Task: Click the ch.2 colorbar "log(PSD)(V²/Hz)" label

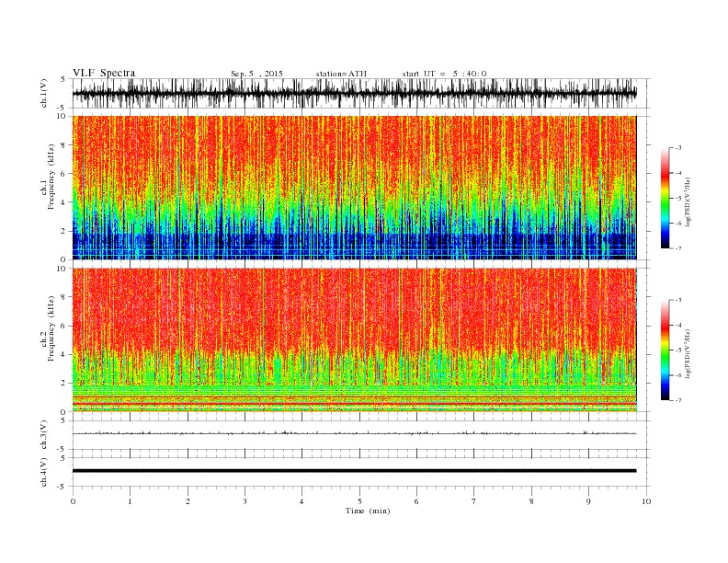Action: (x=688, y=353)
